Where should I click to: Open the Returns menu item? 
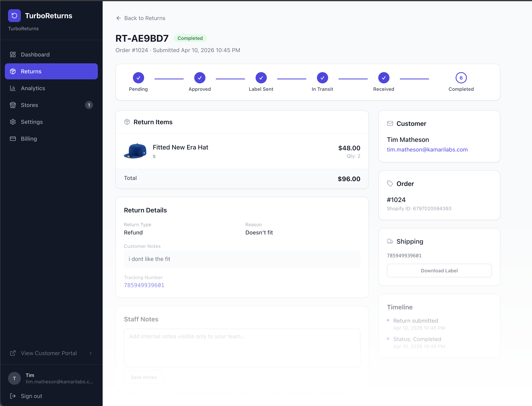[x=51, y=71]
